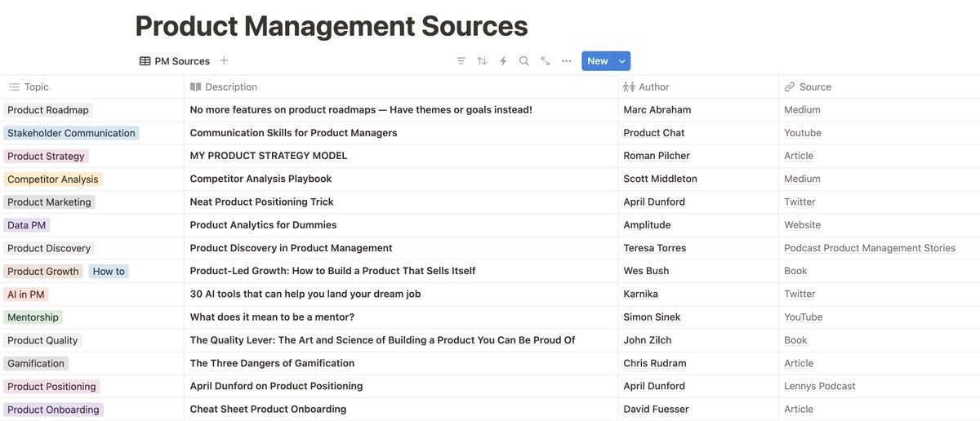Open the search magnifier icon
Screen dimensions: 980x421
point(524,61)
